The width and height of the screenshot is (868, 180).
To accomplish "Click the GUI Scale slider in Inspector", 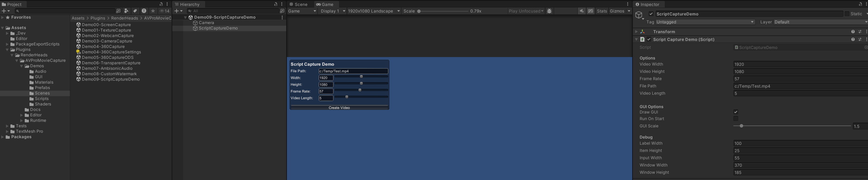I will 792,126.
